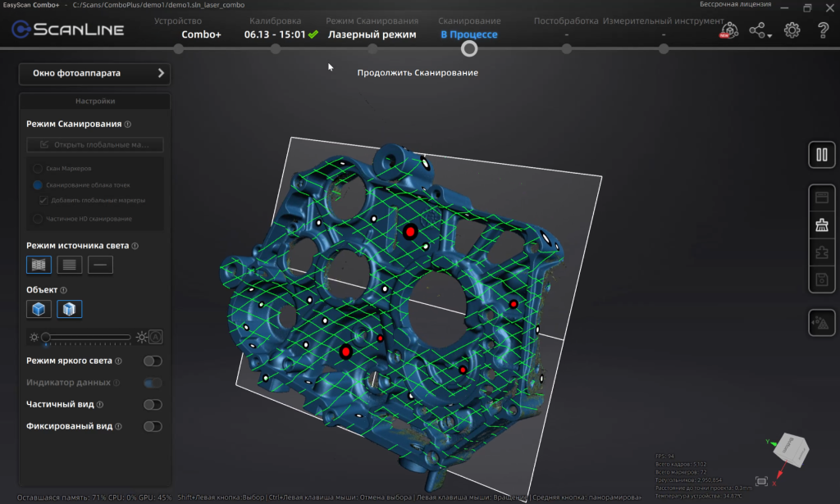Image resolution: width=840 pixels, height=504 pixels.
Task: Select the parallel-lines light source mode
Action: pos(70,265)
